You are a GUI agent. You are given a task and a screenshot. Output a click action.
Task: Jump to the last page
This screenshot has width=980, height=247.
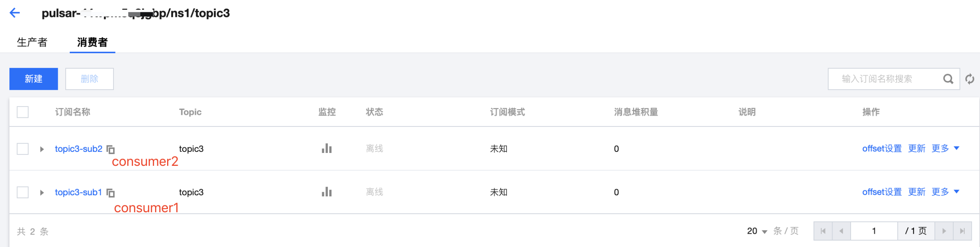pyautogui.click(x=962, y=231)
